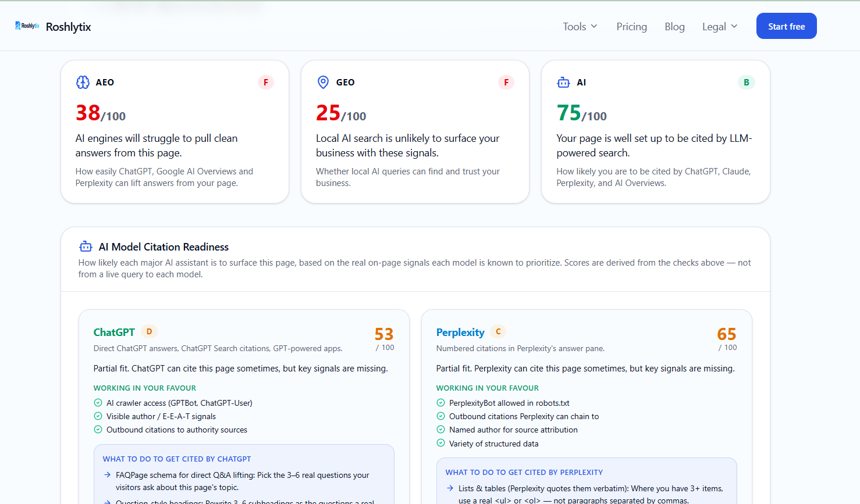This screenshot has width=860, height=504.
Task: Click the GEO location pin icon
Action: 323,82
